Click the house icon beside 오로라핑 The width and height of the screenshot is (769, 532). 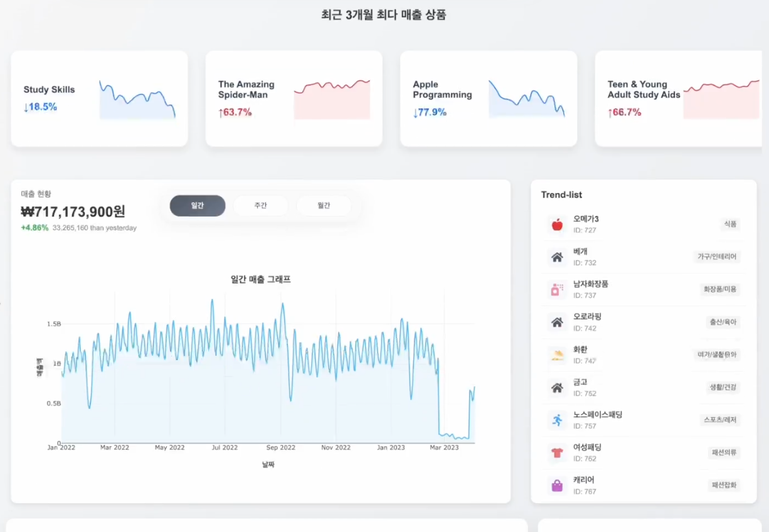(556, 322)
